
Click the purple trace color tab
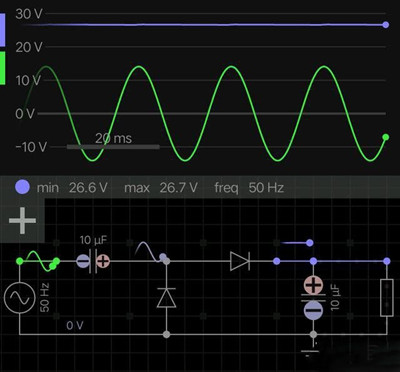2,30
